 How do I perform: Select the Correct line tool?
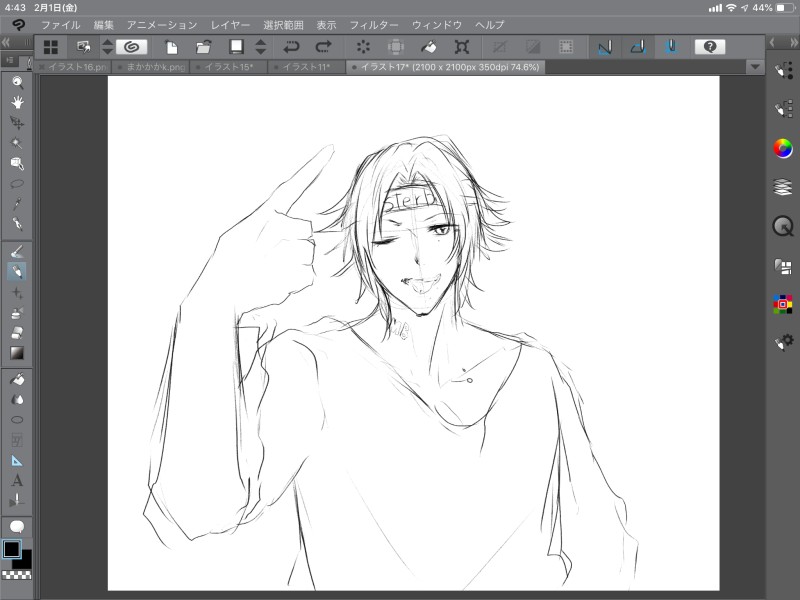17,501
